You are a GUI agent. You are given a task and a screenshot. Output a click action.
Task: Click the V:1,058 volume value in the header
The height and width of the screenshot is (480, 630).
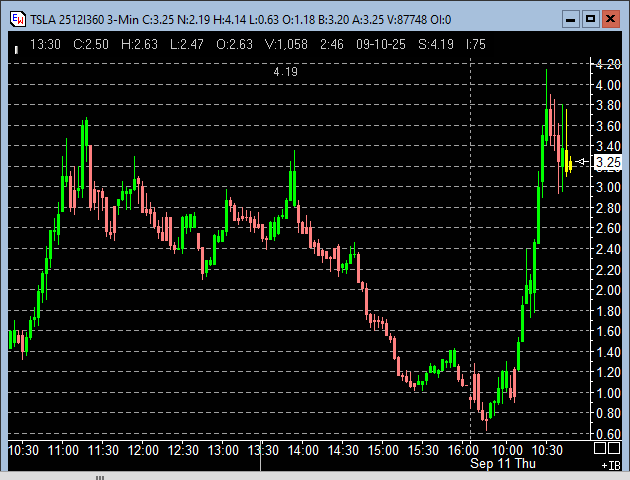(286, 44)
